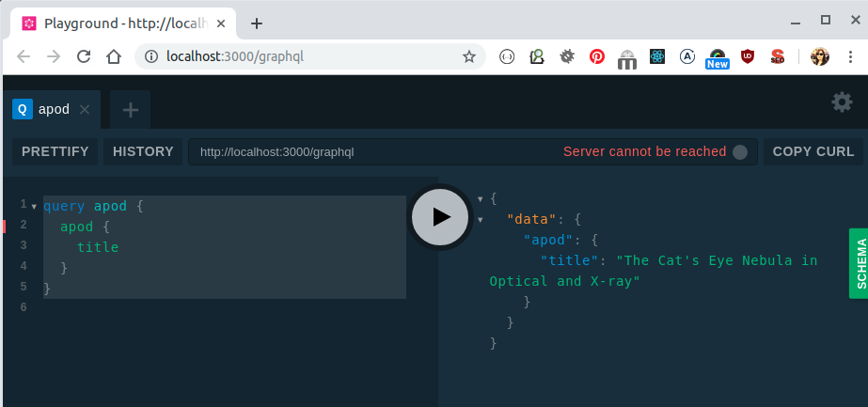Screen dimensions: 868x407
Task: Select the apod query tab
Action: (x=52, y=109)
